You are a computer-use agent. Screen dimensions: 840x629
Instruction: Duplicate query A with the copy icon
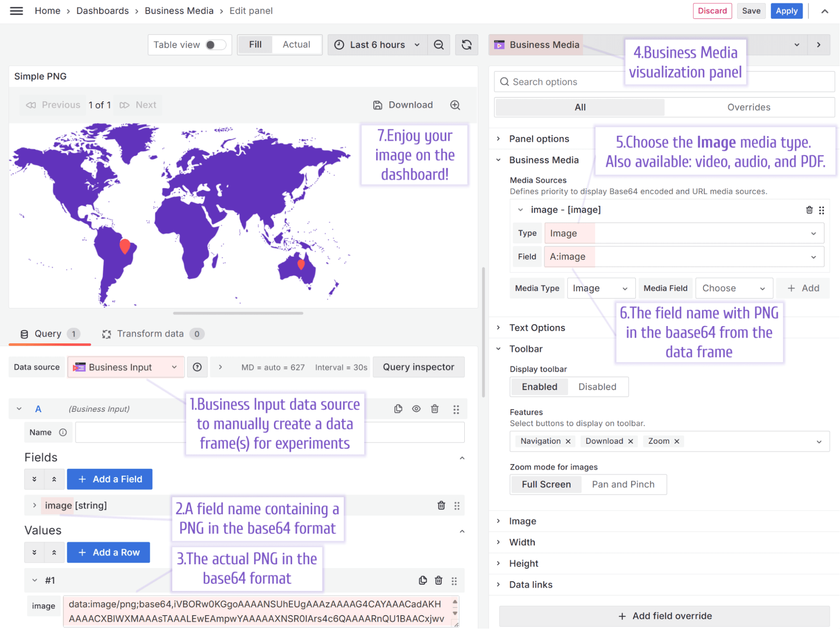(398, 408)
